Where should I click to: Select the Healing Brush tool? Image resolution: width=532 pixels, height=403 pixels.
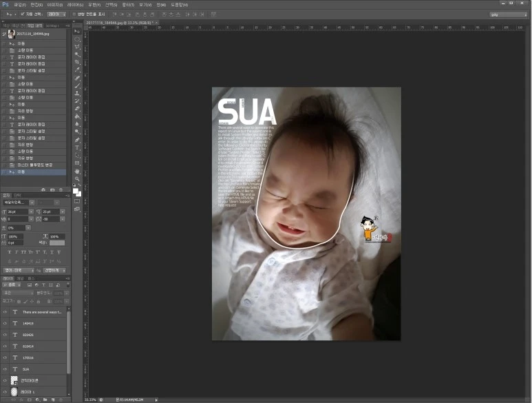[77, 78]
